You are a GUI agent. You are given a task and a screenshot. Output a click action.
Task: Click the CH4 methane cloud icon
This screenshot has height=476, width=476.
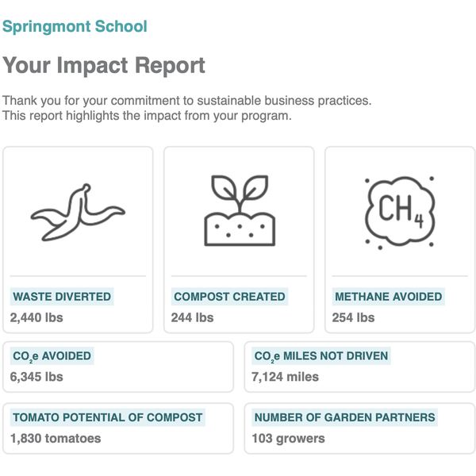399,211
